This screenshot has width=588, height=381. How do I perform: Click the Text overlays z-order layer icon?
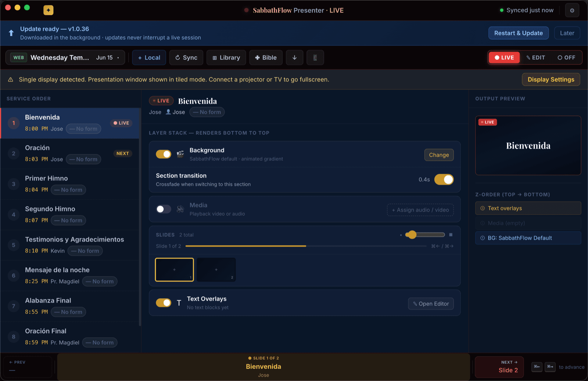pos(483,208)
